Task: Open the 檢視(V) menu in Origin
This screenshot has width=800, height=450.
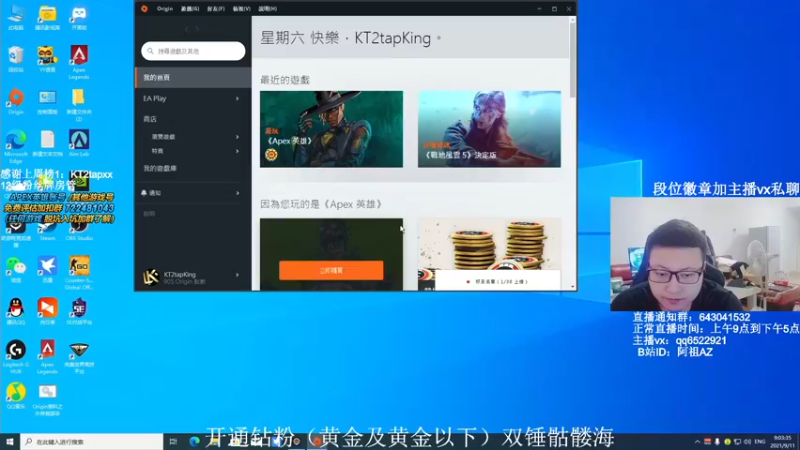Action: (x=241, y=9)
